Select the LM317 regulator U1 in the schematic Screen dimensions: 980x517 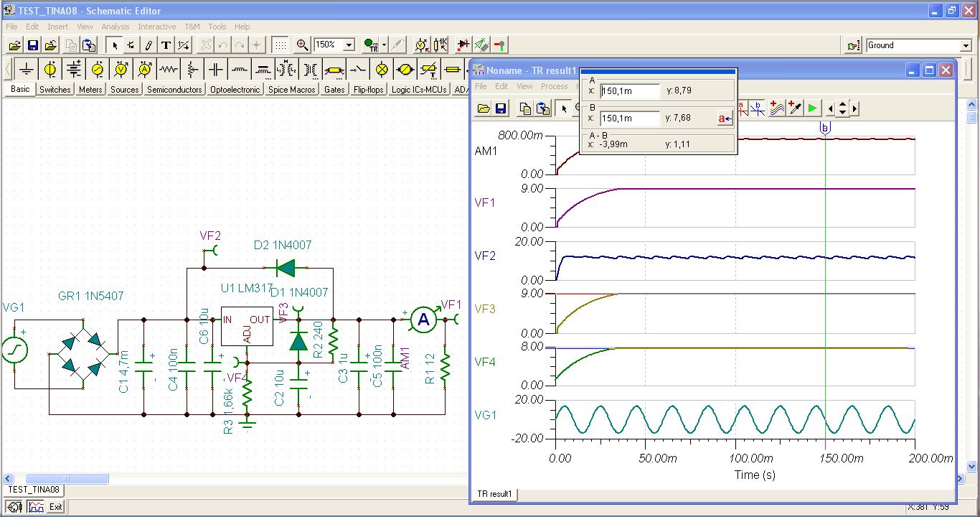tap(247, 325)
